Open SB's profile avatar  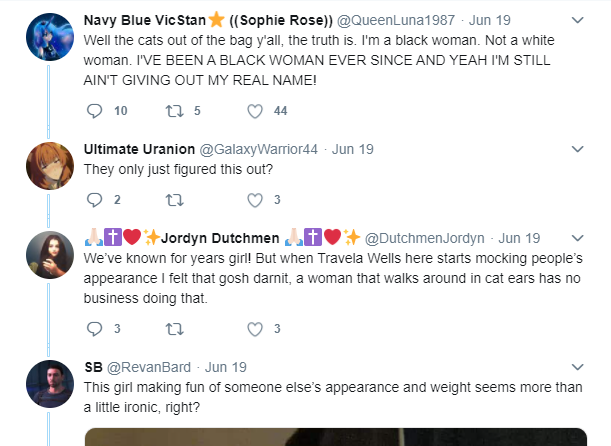point(50,384)
